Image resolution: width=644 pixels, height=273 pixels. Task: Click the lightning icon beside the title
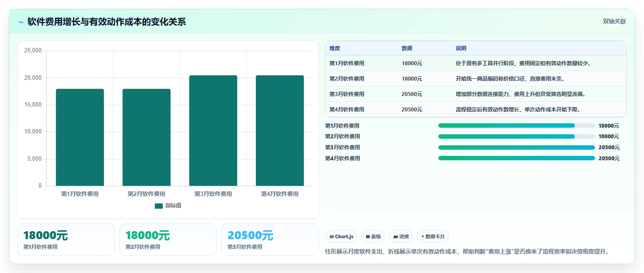21,22
